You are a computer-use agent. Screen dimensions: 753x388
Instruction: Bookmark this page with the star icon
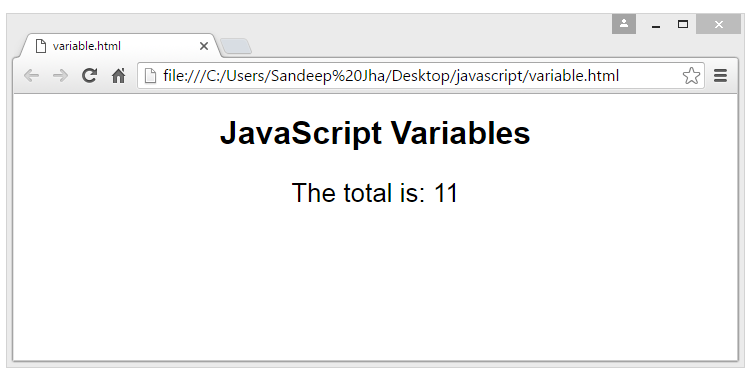(691, 75)
